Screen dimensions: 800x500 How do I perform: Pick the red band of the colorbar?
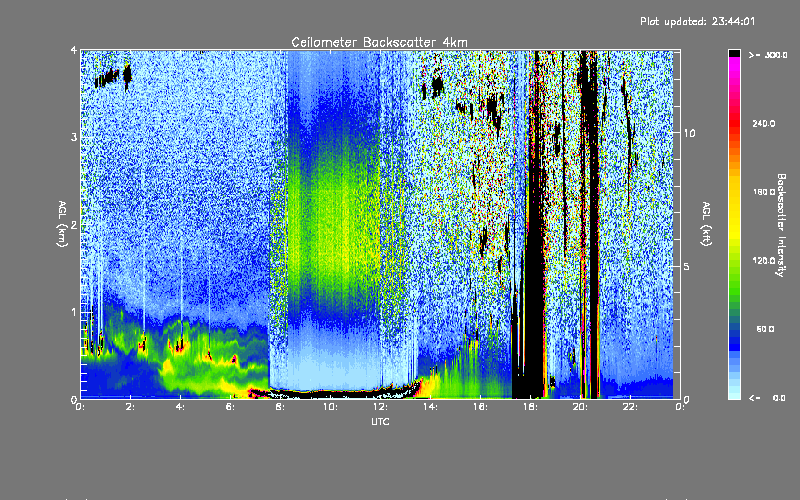pos(734,122)
